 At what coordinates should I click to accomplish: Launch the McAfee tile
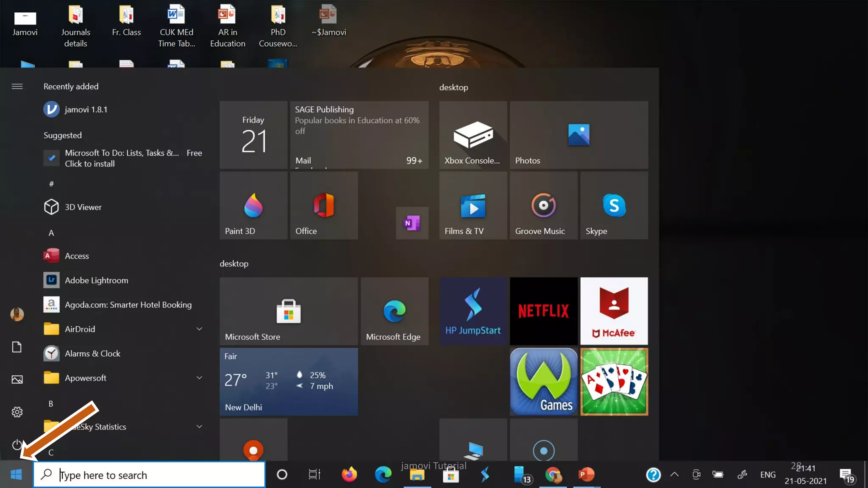pos(614,311)
